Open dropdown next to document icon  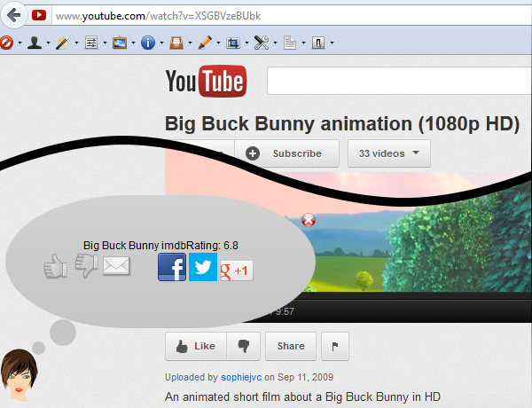click(x=303, y=43)
